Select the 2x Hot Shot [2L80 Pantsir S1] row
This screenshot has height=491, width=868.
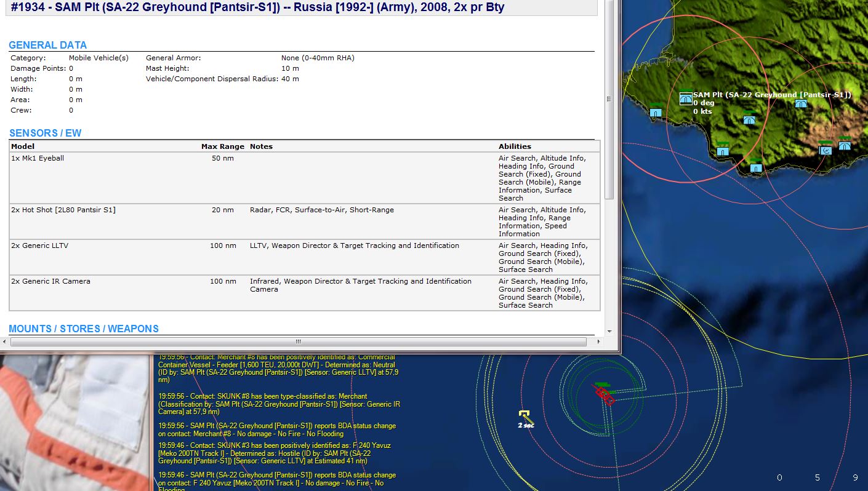click(x=305, y=222)
